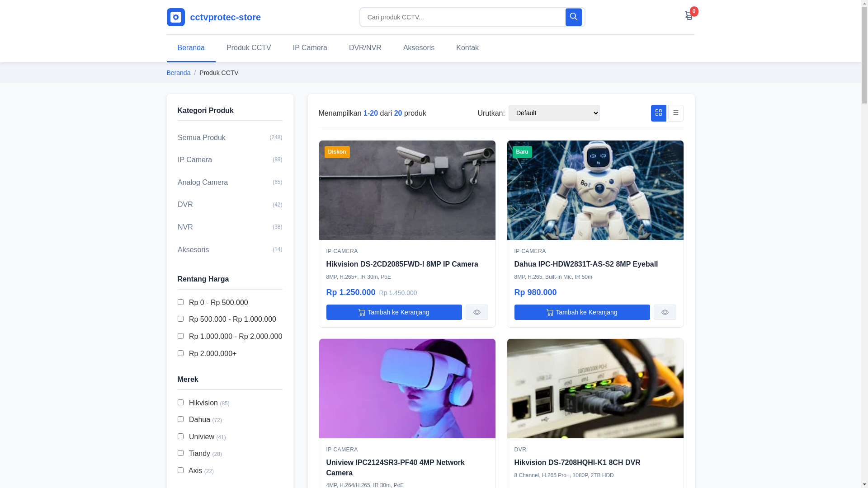
Task: Check the Rp 0 - Rp 500.000 price range
Action: 180,302
